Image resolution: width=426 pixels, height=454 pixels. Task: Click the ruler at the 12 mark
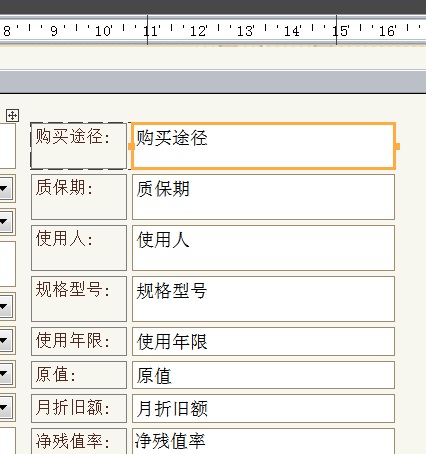coord(198,31)
